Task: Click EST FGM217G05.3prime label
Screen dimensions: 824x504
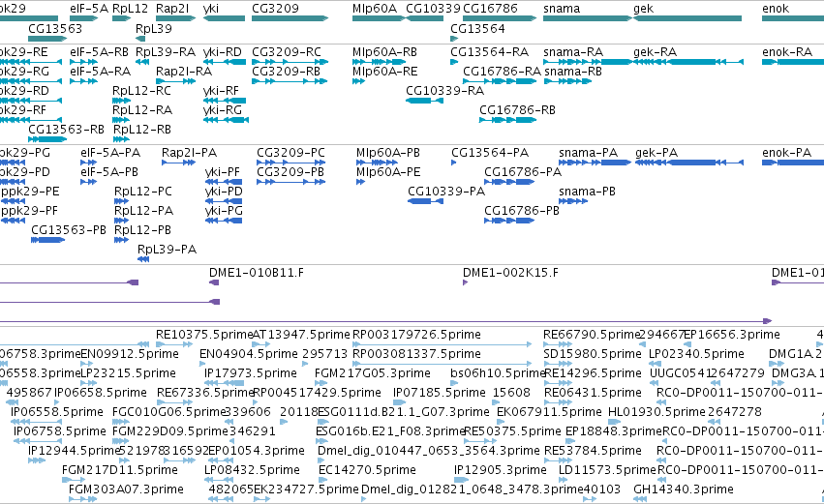Action: pyautogui.click(x=373, y=373)
